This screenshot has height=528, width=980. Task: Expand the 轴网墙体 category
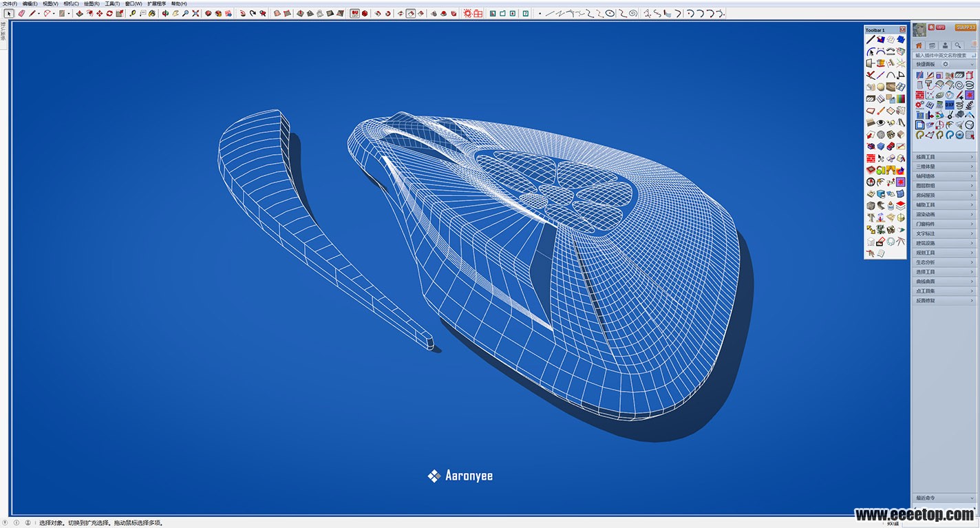(x=944, y=176)
